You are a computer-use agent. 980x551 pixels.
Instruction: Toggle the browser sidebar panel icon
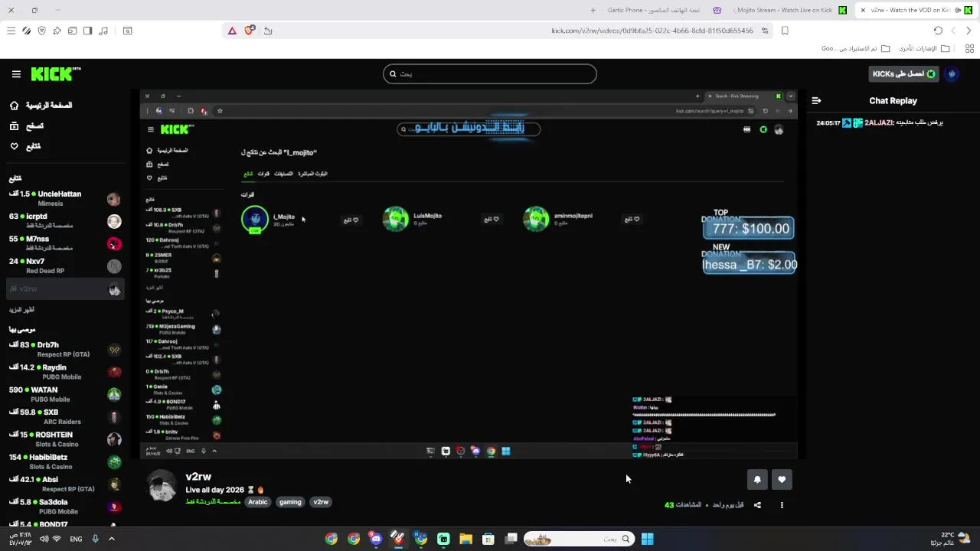click(x=87, y=31)
